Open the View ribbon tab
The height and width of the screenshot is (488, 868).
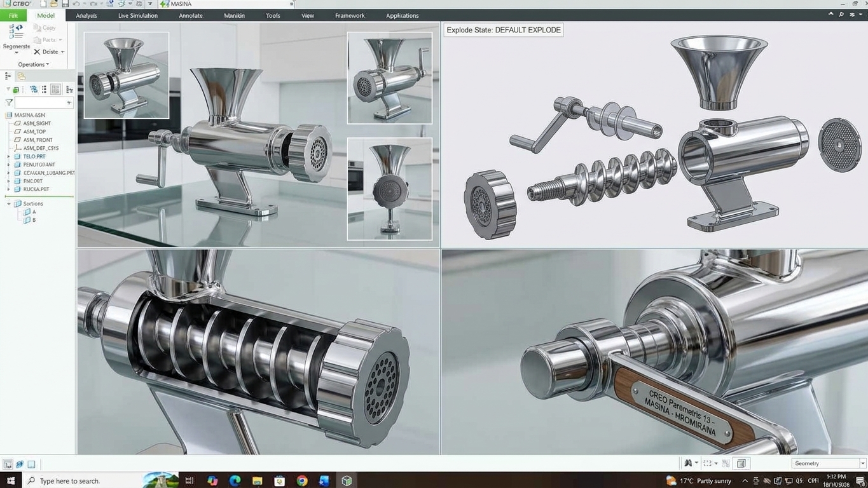(308, 15)
